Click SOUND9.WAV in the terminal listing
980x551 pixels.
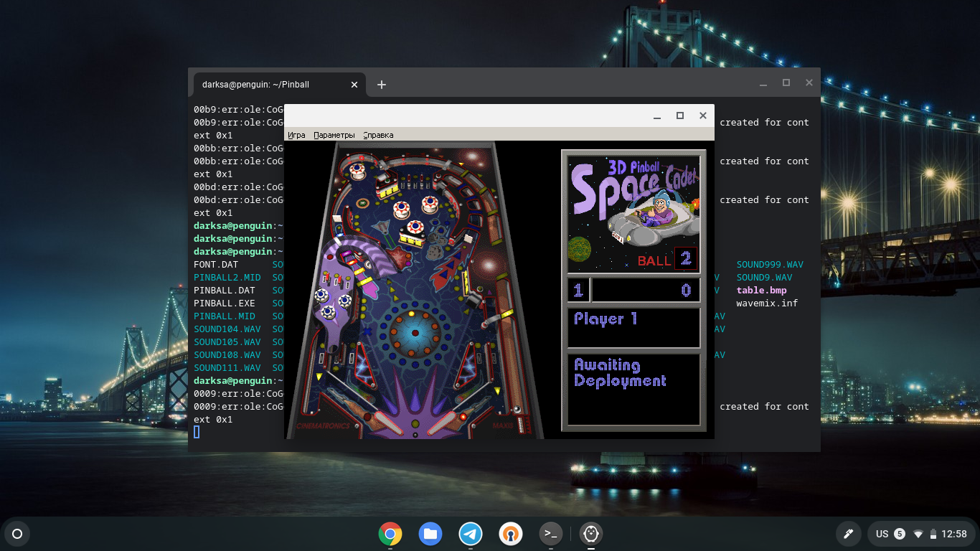(x=765, y=277)
